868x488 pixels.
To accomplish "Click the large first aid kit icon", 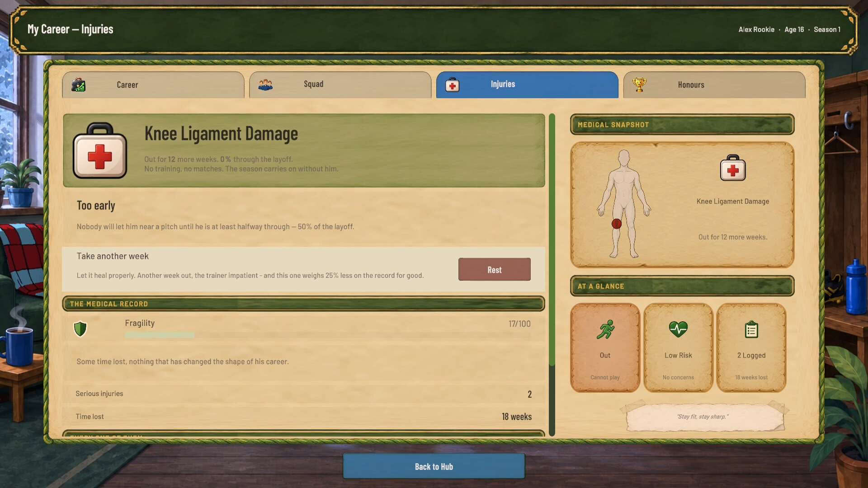I will tap(100, 150).
